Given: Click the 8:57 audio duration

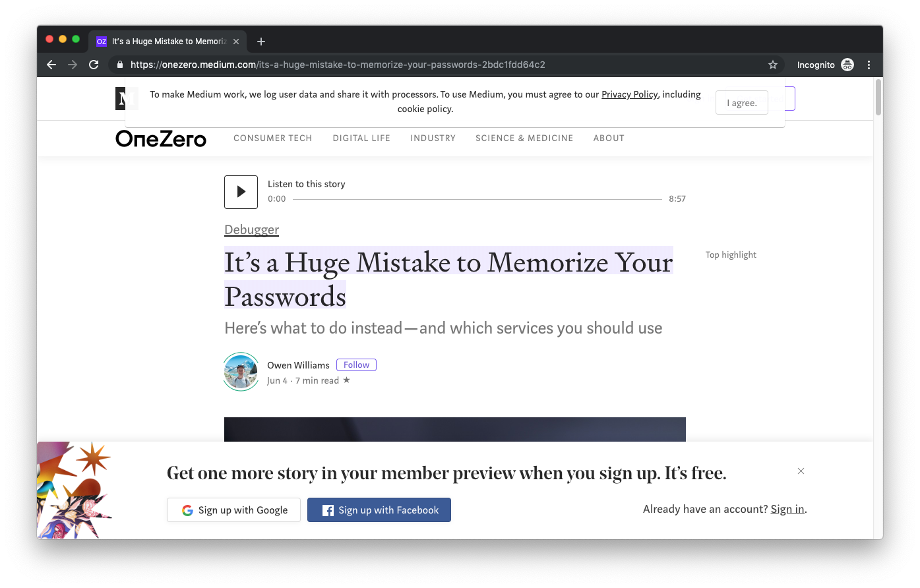Looking at the screenshot, I should 677,199.
